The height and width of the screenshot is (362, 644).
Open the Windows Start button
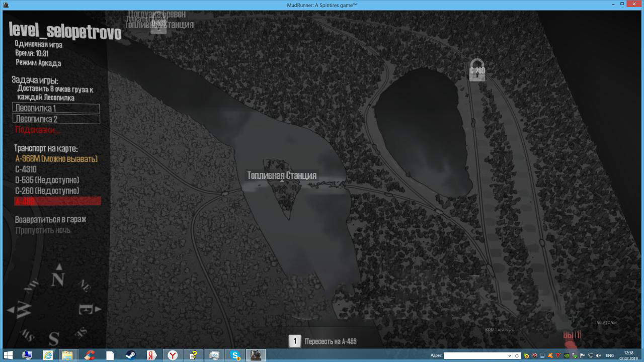[x=9, y=355]
